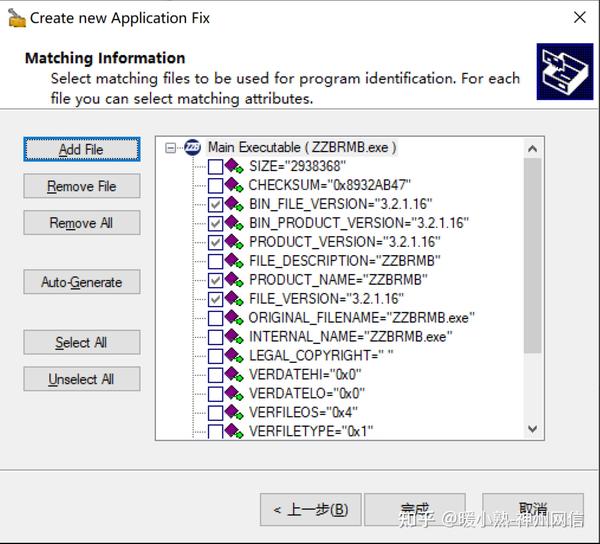The width and height of the screenshot is (600, 544).
Task: Select BIN_FILE_VERSION="3.2.1.16" text
Action: [341, 204]
